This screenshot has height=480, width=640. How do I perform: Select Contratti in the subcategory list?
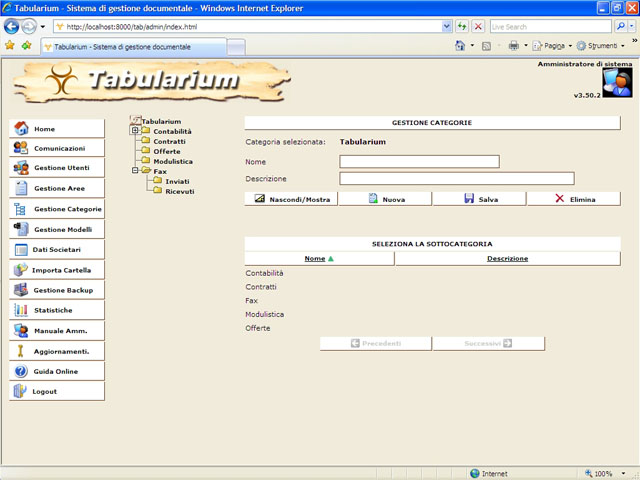261,287
